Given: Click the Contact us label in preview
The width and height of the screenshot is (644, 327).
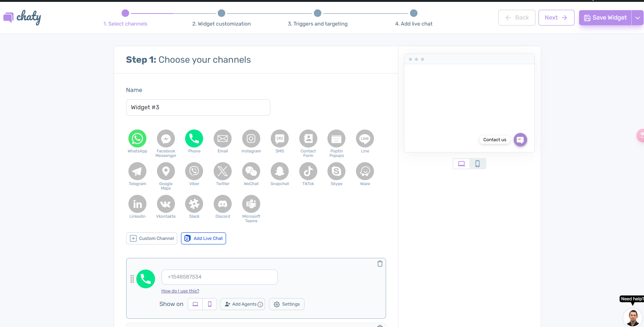Looking at the screenshot, I should click(x=495, y=140).
